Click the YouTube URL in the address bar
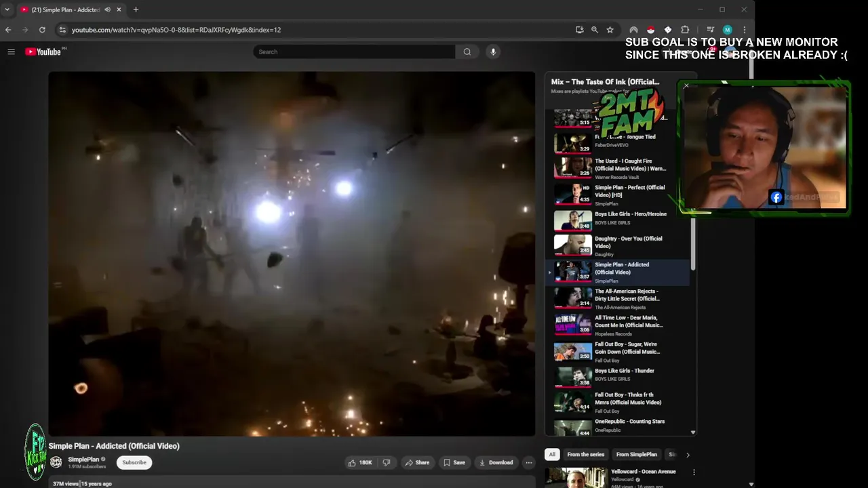 (x=176, y=30)
